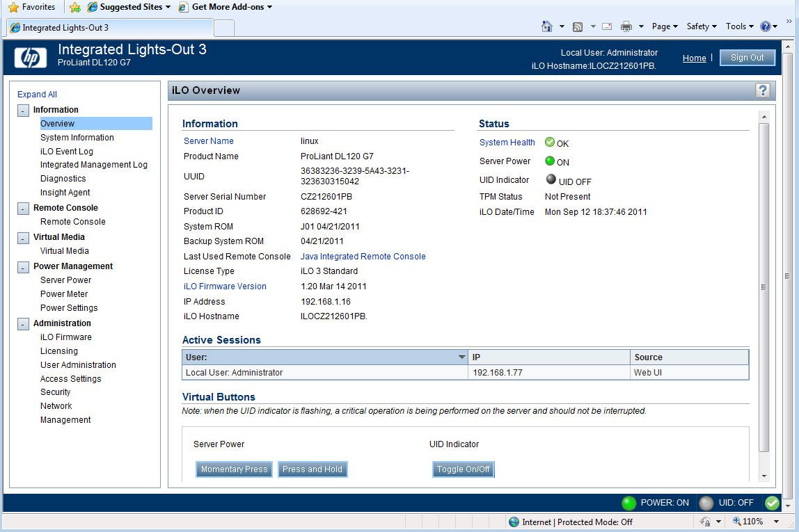Click the System Health OK check icon
Screen dimensions: 799x532
tap(550, 142)
